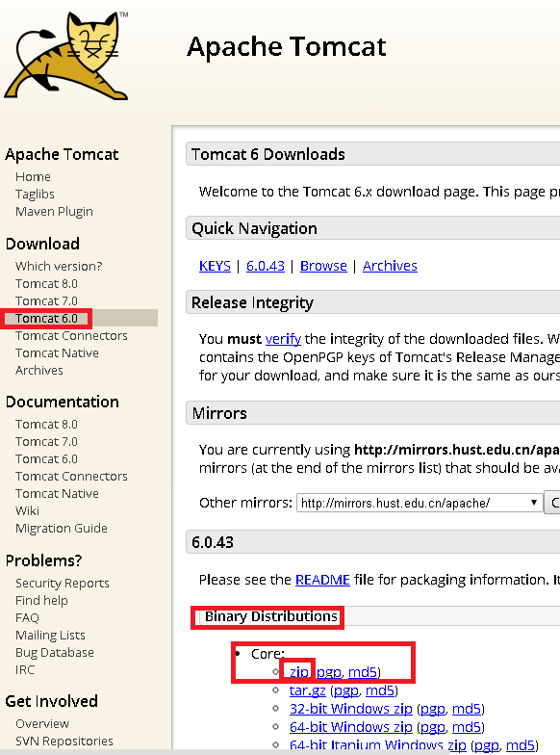Open Archives in Download sidebar

click(38, 370)
